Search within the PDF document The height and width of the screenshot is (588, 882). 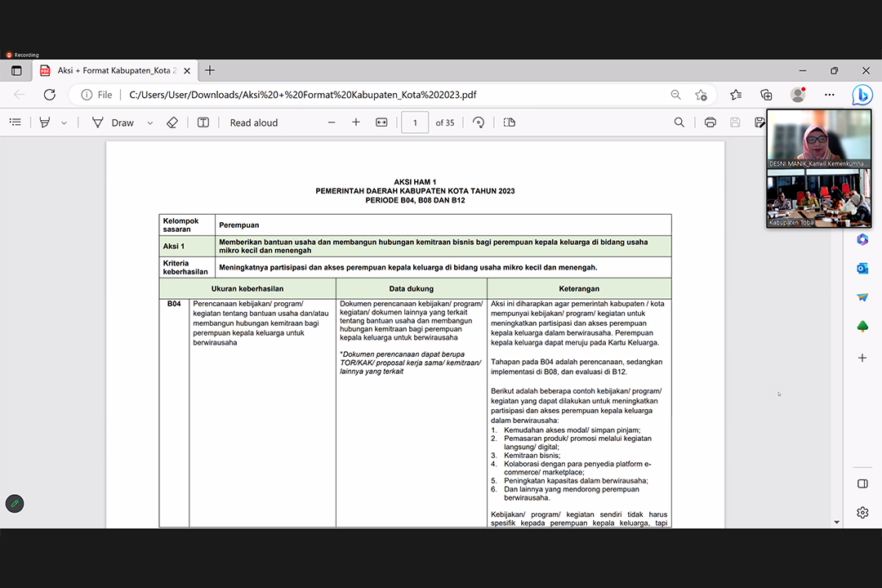click(x=679, y=122)
